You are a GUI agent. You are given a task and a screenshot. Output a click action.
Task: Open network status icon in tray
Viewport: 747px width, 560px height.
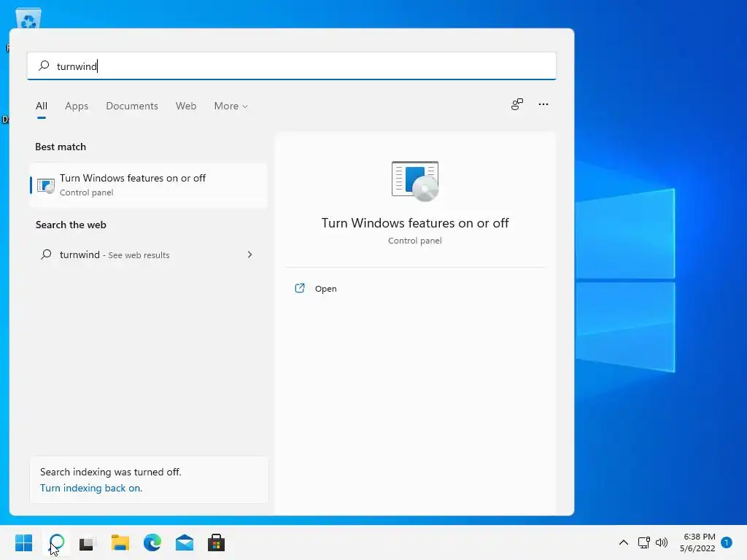point(643,542)
